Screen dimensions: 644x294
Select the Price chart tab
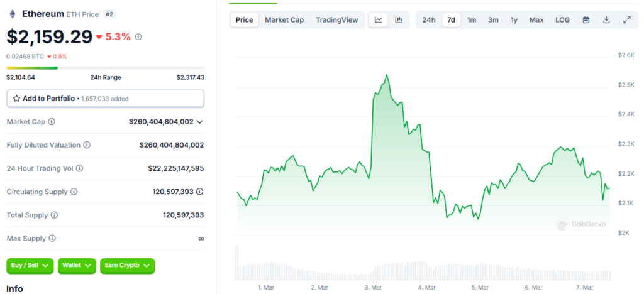[x=245, y=19]
